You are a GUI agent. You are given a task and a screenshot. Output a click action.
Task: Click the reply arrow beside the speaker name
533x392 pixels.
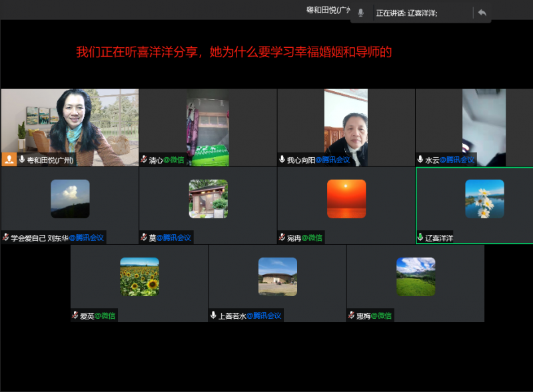[x=482, y=13]
